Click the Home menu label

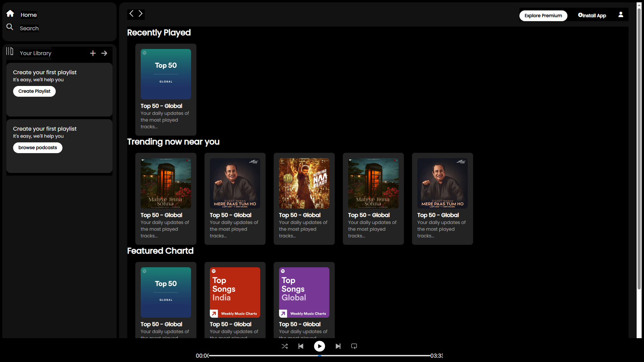tap(29, 15)
